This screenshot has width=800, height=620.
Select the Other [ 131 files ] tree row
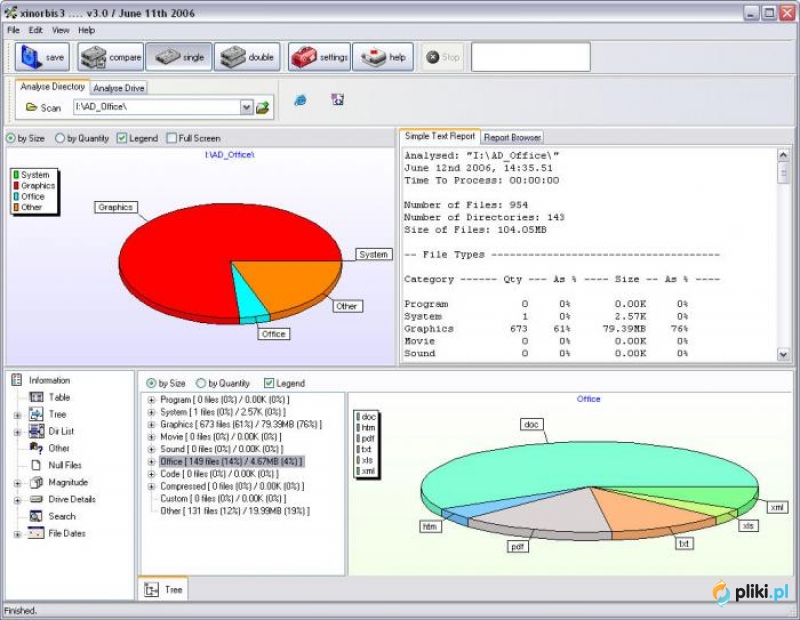[x=235, y=511]
